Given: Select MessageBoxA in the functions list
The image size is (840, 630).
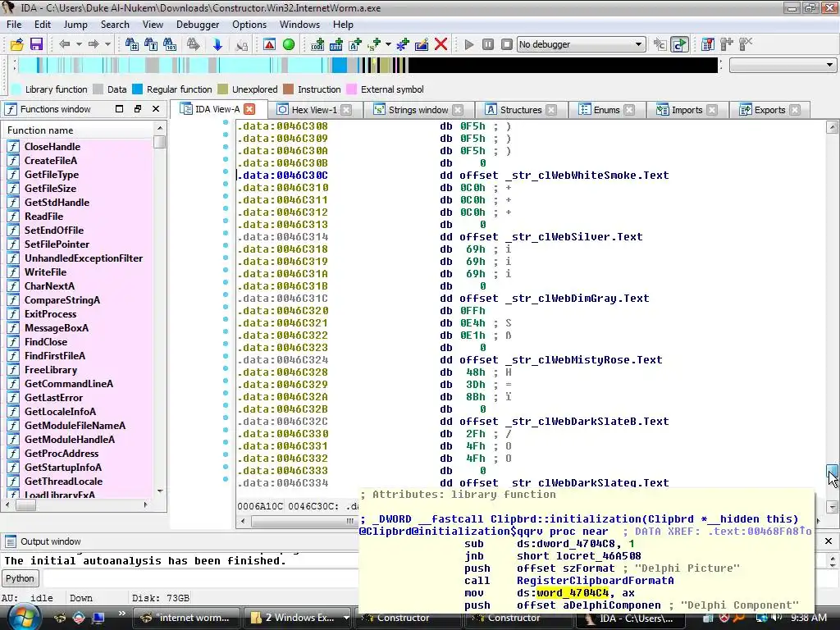Looking at the screenshot, I should (57, 328).
